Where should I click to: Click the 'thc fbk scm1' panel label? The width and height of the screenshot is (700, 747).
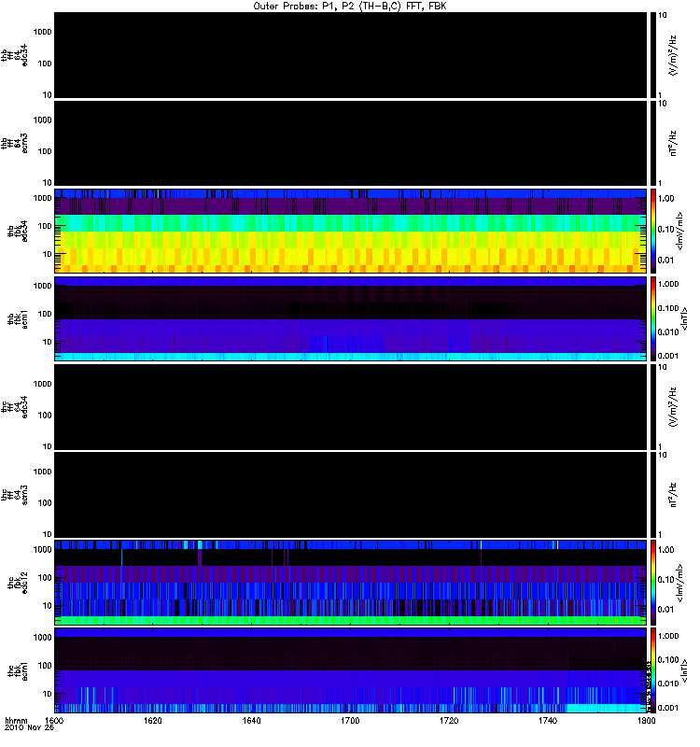(18, 669)
